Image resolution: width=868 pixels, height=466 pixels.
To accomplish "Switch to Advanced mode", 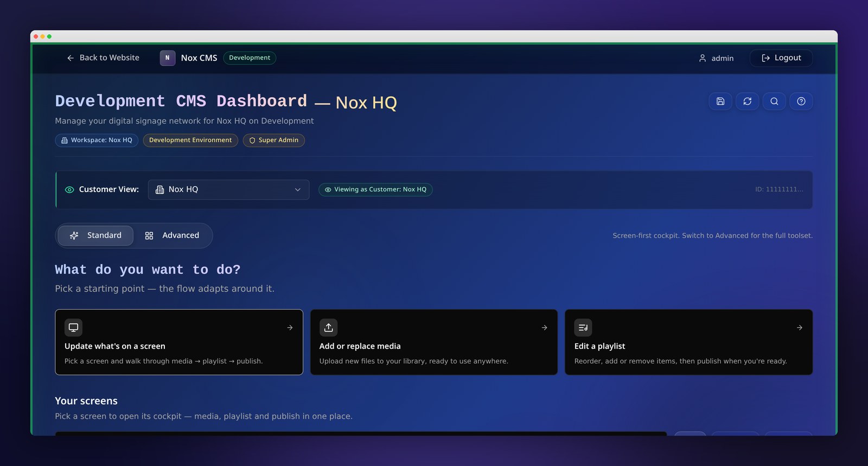I will coord(172,235).
